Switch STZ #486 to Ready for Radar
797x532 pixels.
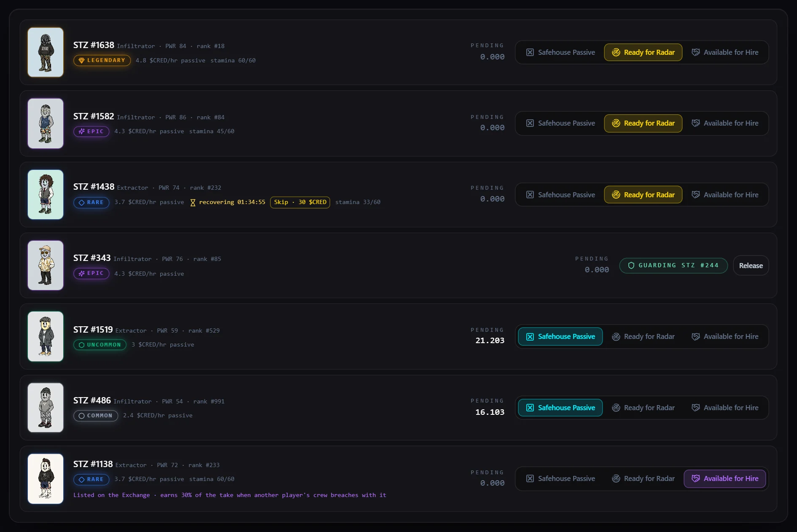click(x=643, y=408)
